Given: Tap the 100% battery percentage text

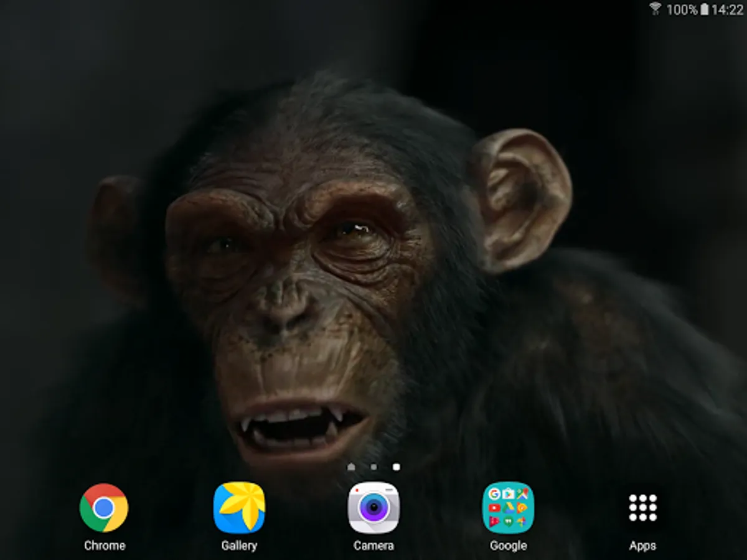Looking at the screenshot, I should (682, 9).
